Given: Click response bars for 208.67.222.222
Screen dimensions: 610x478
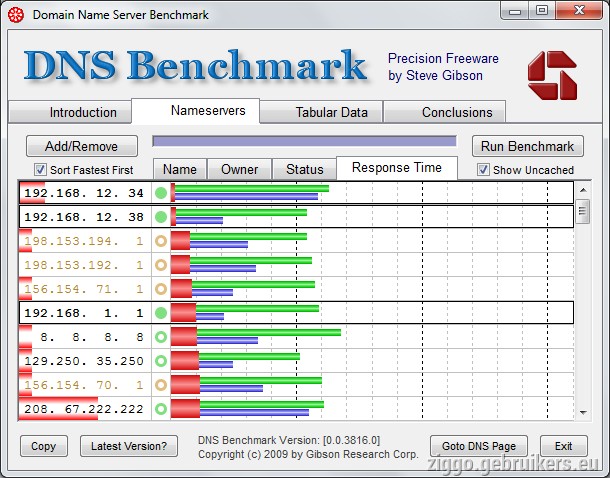Looking at the screenshot, I should pos(247,409).
